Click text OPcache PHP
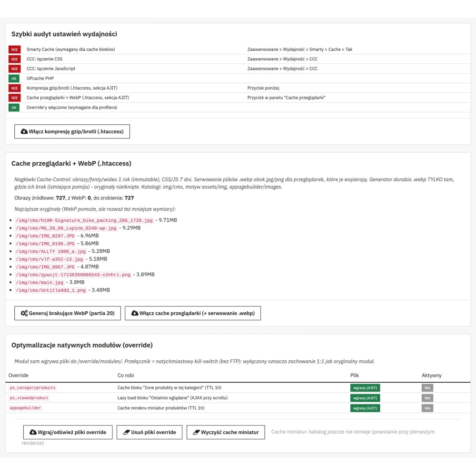 40,79
